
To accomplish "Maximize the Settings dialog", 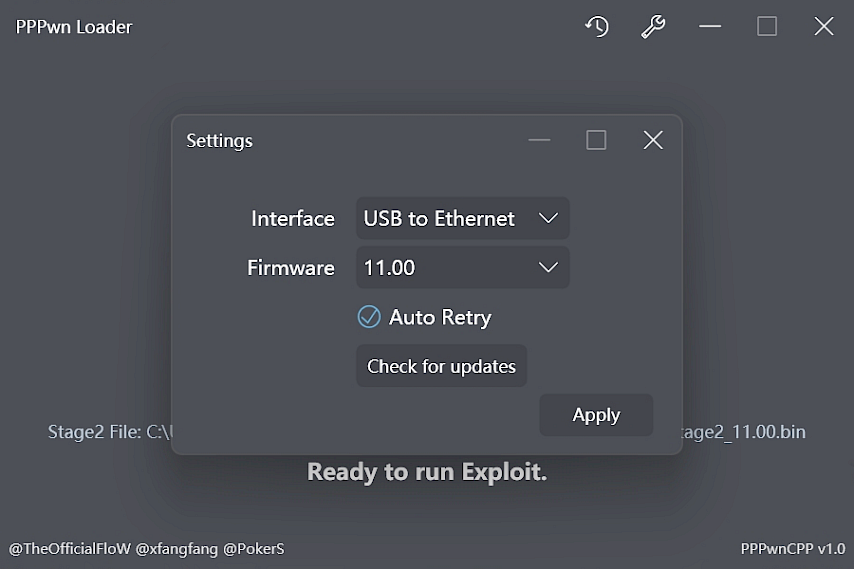I will (x=596, y=140).
